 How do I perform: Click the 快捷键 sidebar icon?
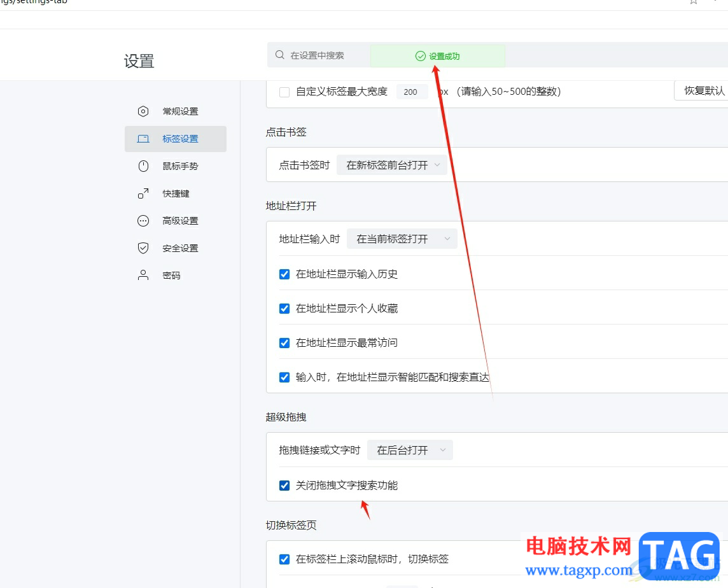pyautogui.click(x=143, y=193)
